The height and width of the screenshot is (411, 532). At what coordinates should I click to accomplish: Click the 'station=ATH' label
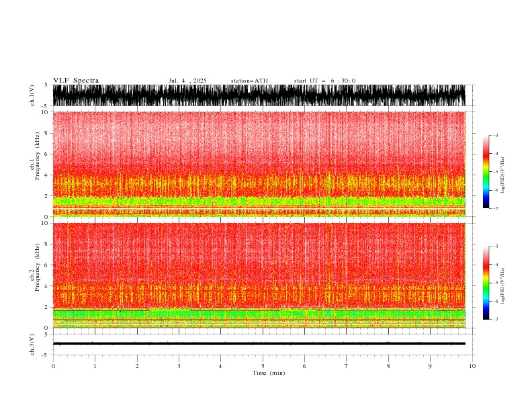(x=249, y=81)
